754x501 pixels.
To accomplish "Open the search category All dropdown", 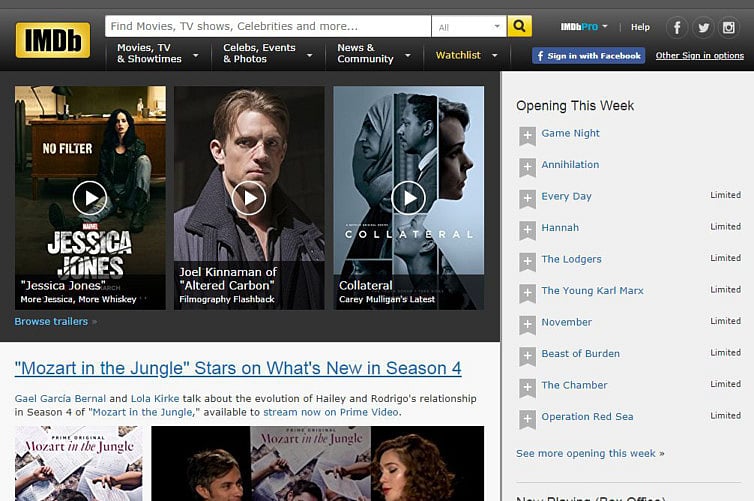I will pyautogui.click(x=469, y=27).
